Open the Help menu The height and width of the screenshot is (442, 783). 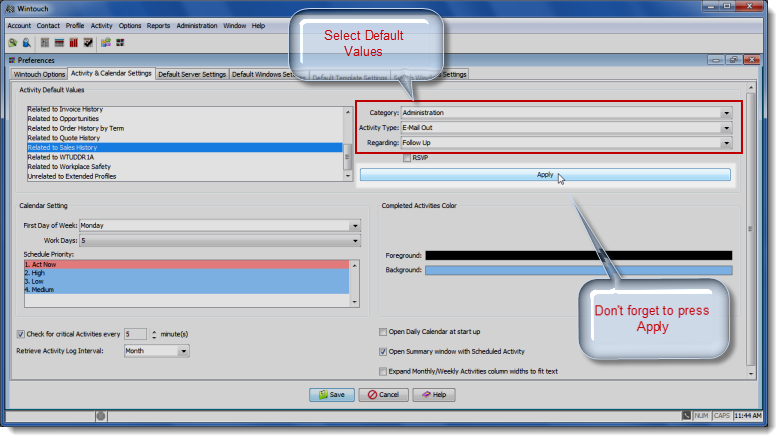(258, 25)
